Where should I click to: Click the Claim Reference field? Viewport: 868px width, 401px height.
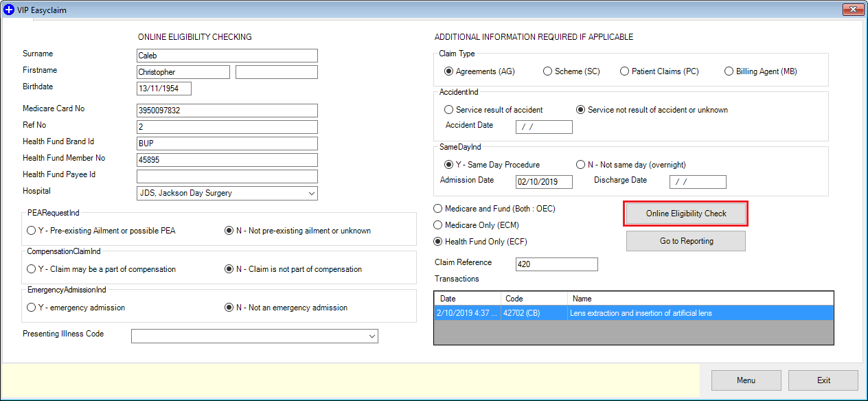click(557, 264)
